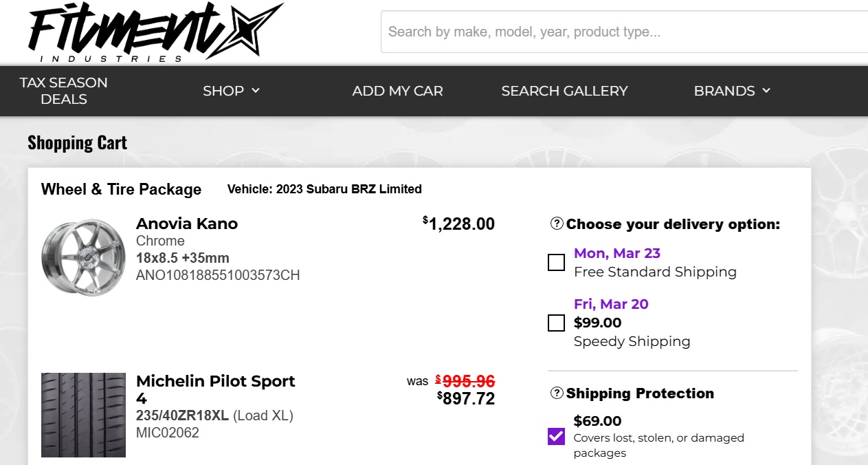Click the Fitment Industries logo
The width and height of the screenshot is (868, 465).
click(155, 33)
